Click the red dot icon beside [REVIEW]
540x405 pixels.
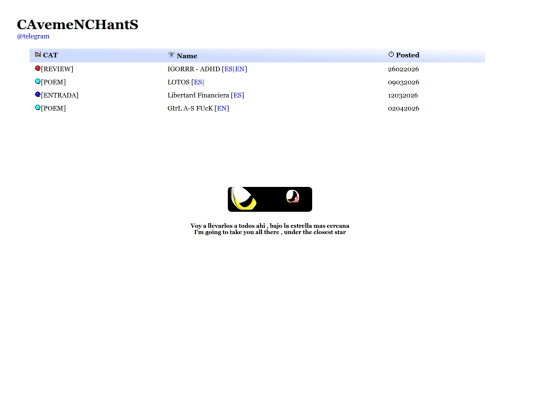(x=38, y=68)
